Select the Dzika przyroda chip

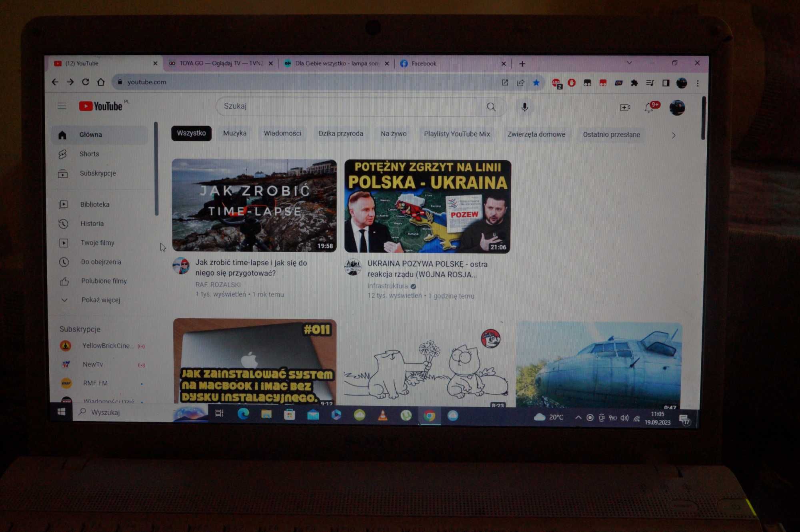tap(341, 133)
